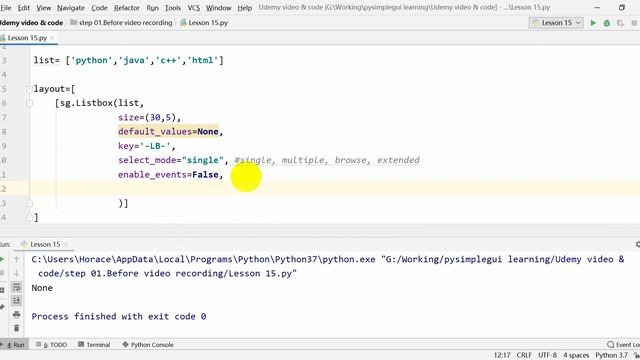Click the 12:17 cursor position in status bar
This screenshot has width=640, height=360.
(502, 355)
